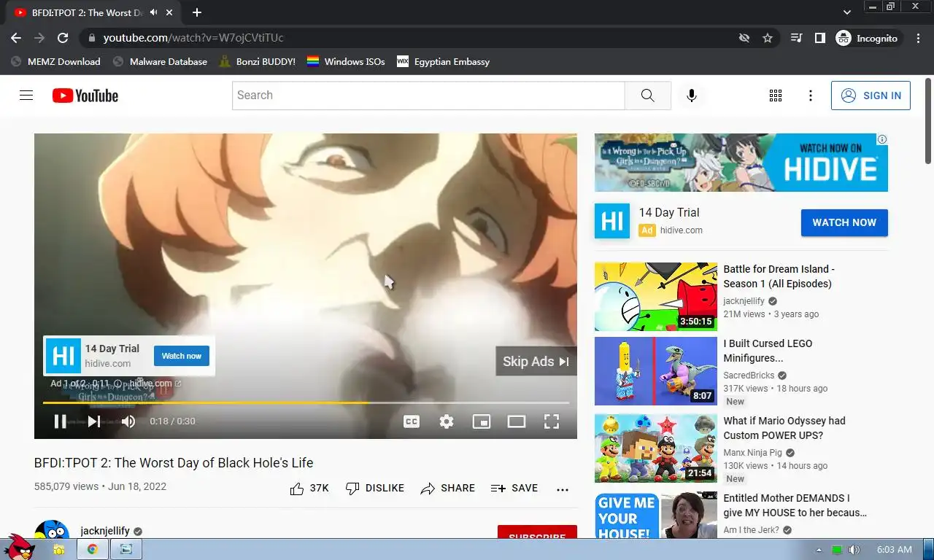The height and width of the screenshot is (560, 934).
Task: Skip to next video with Next button
Action: [94, 421]
